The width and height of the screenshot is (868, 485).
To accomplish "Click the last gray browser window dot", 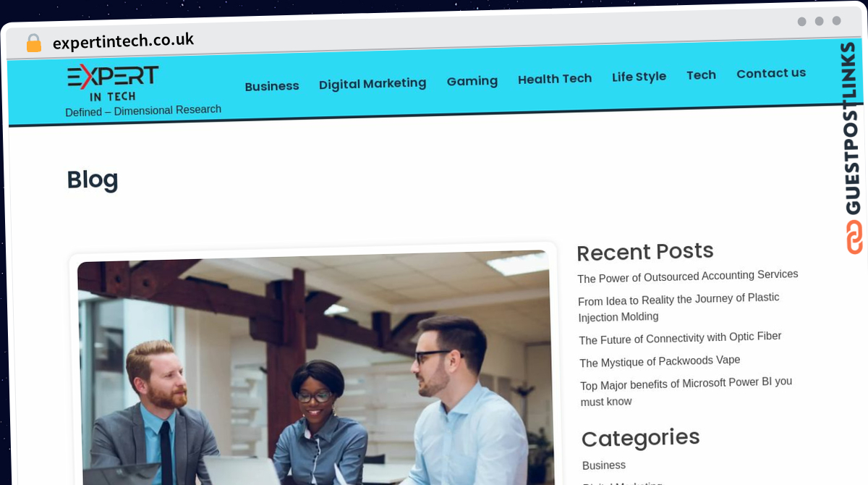I will (x=836, y=21).
